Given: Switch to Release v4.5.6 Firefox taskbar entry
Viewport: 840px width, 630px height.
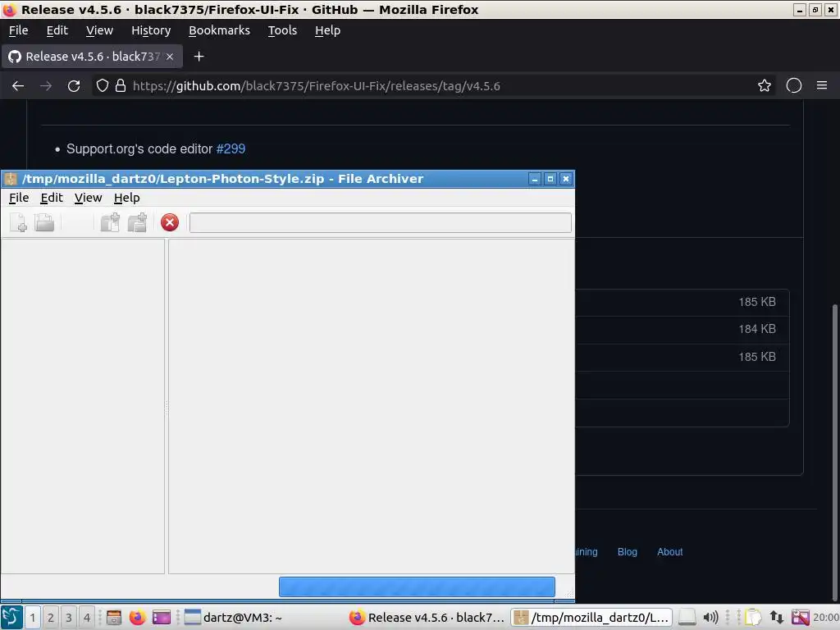Looking at the screenshot, I should [x=427, y=618].
